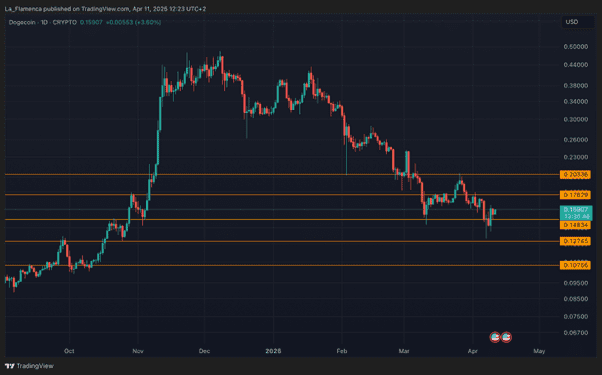Open the right US flag economic event icon

point(506,337)
